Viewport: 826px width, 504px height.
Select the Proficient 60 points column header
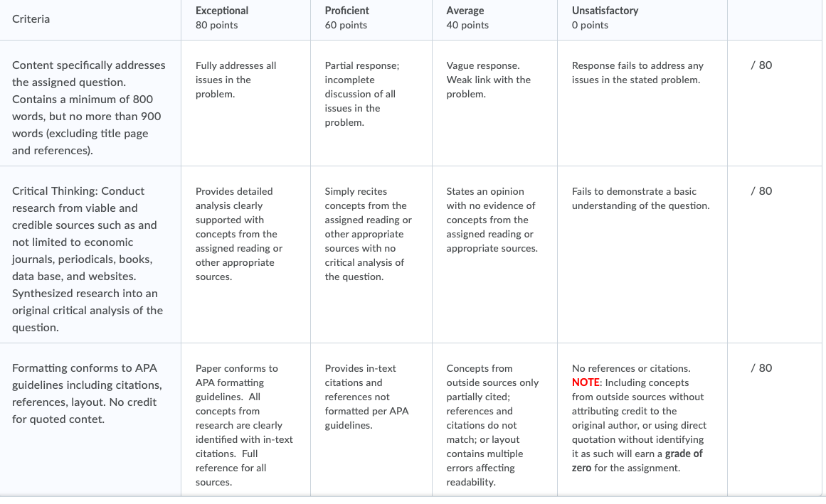point(371,18)
